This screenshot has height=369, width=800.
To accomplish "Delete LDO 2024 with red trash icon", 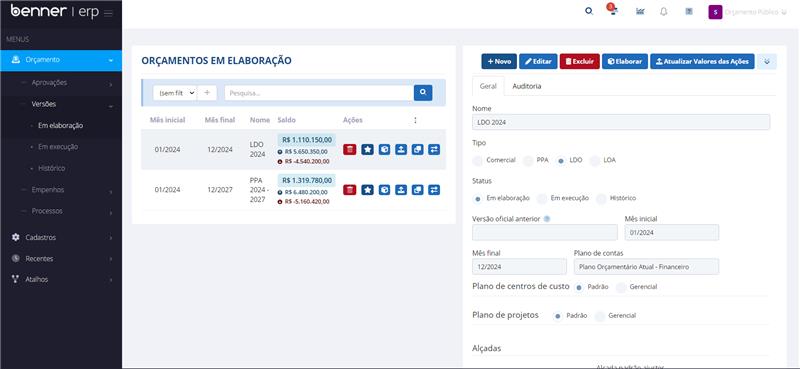I will pyautogui.click(x=349, y=150).
